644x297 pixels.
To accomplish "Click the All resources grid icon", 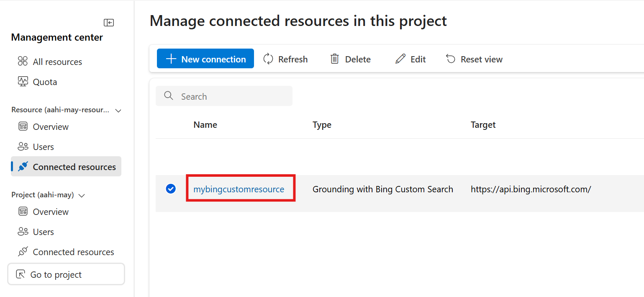I will (x=23, y=62).
